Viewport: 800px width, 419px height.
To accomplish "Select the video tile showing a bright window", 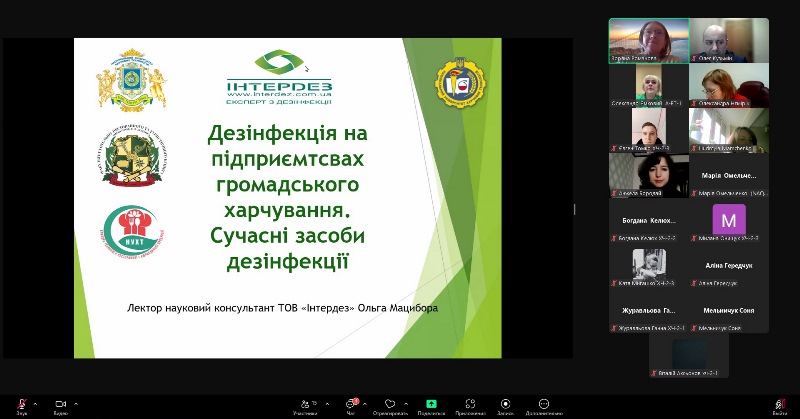I will 729,130.
